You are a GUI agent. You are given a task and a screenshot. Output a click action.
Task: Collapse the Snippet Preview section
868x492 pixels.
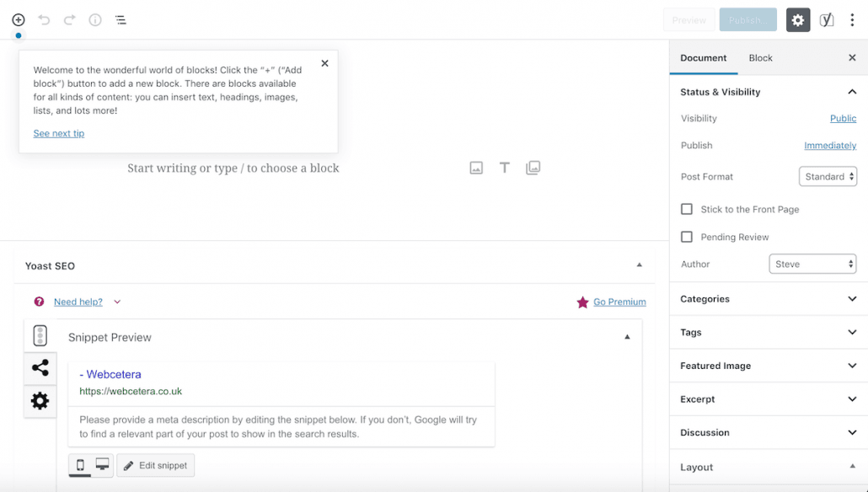[627, 336]
